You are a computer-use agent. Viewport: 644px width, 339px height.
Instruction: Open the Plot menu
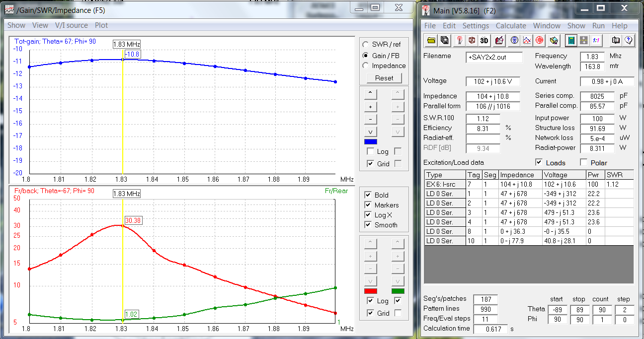click(x=101, y=25)
